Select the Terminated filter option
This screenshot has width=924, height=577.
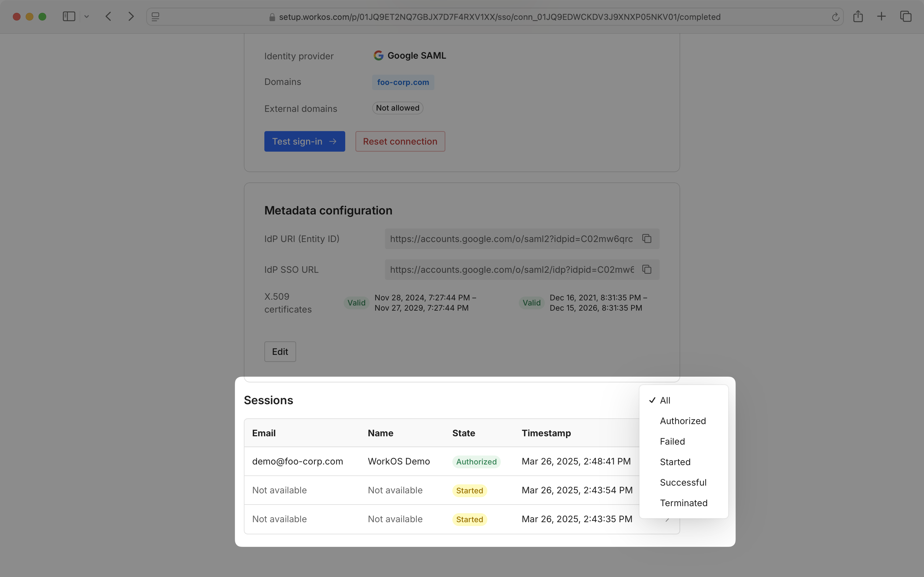[683, 503]
